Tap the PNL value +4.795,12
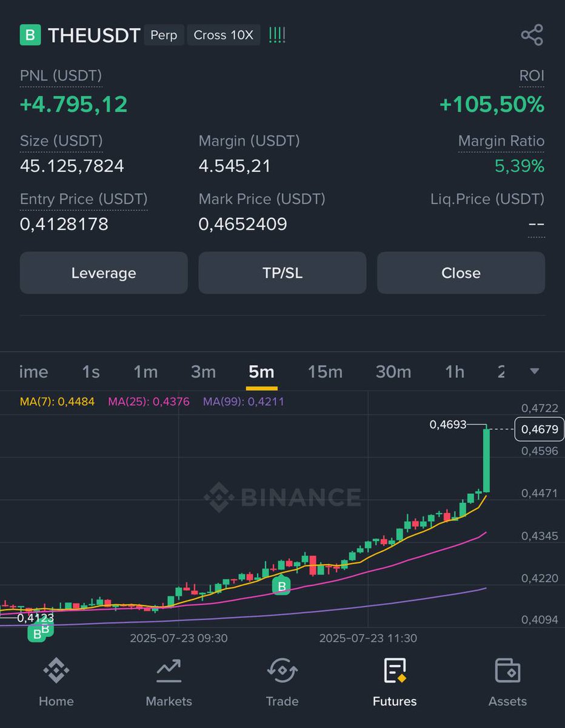Viewport: 565px width, 728px height. click(74, 104)
